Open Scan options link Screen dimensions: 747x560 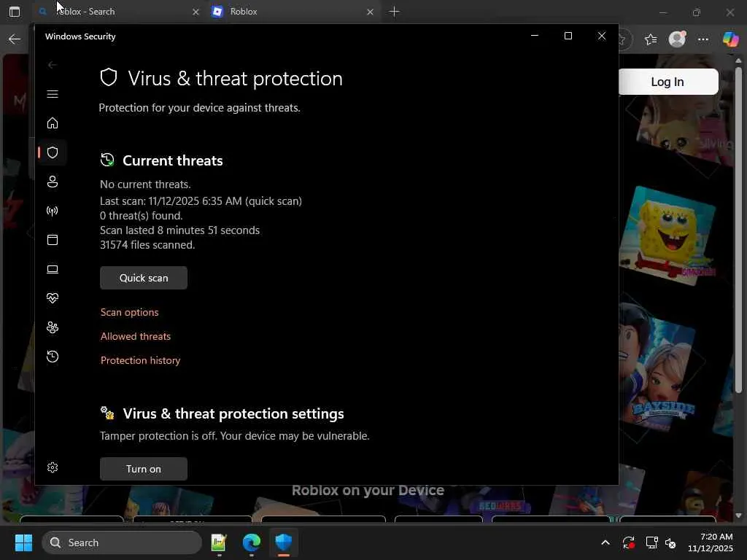[130, 312]
